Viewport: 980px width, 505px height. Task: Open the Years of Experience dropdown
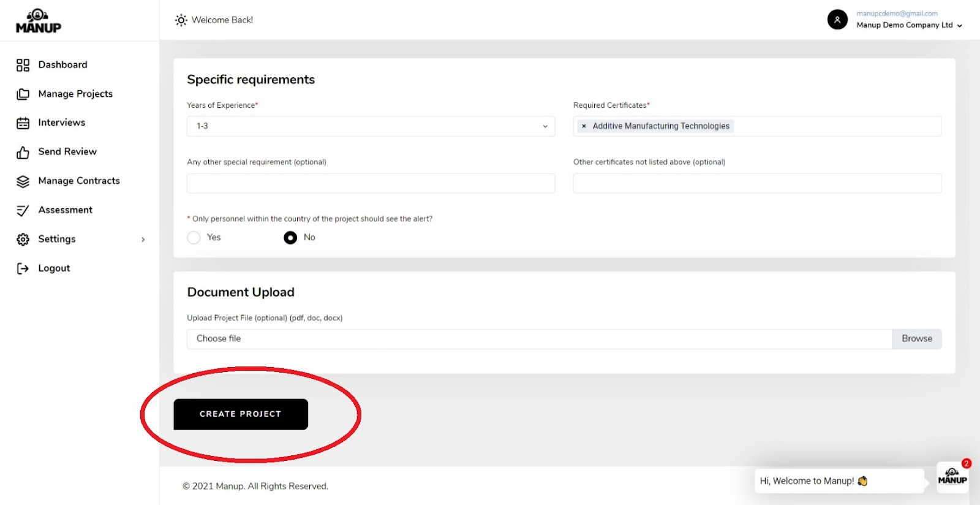coord(371,126)
